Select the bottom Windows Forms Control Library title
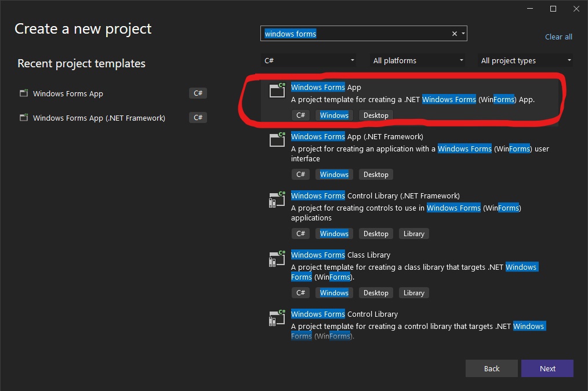Viewport: 588px width, 391px height. click(344, 314)
